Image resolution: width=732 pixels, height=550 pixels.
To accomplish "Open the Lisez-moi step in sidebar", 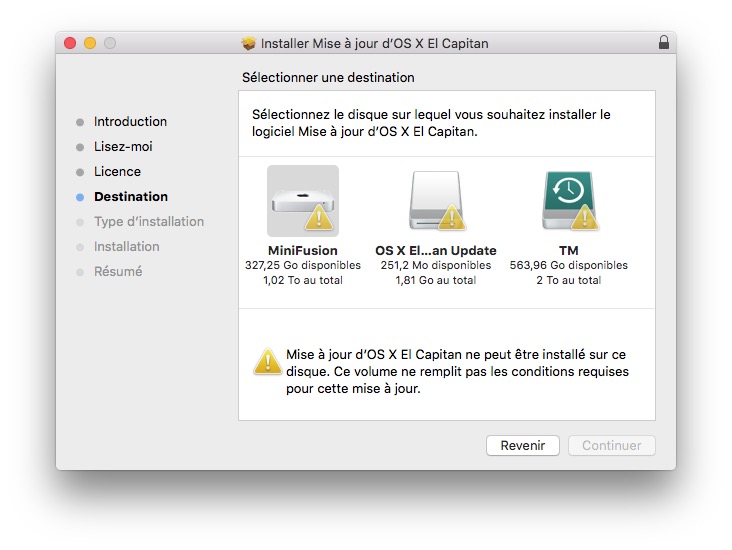I will (x=123, y=147).
